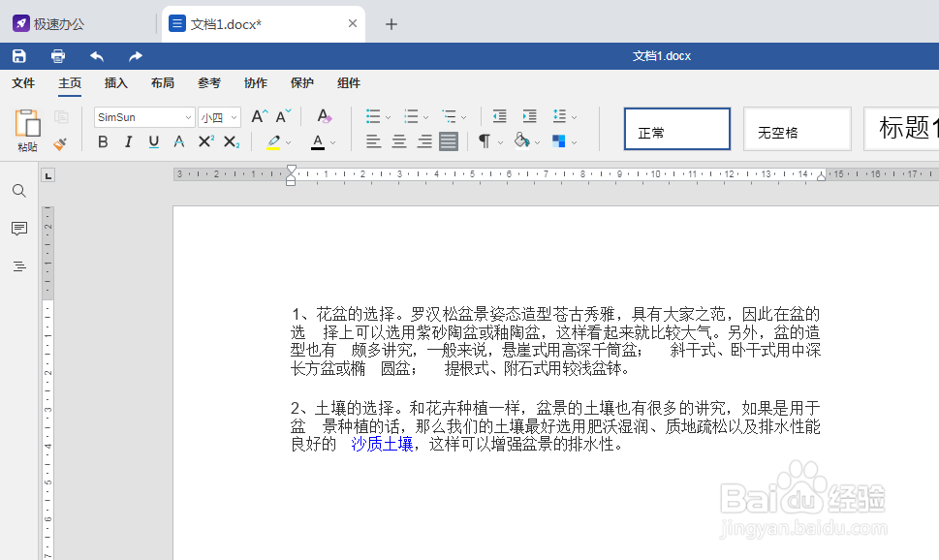Toggle bold formatting
Viewport: 939px width, 560px height.
[x=103, y=141]
